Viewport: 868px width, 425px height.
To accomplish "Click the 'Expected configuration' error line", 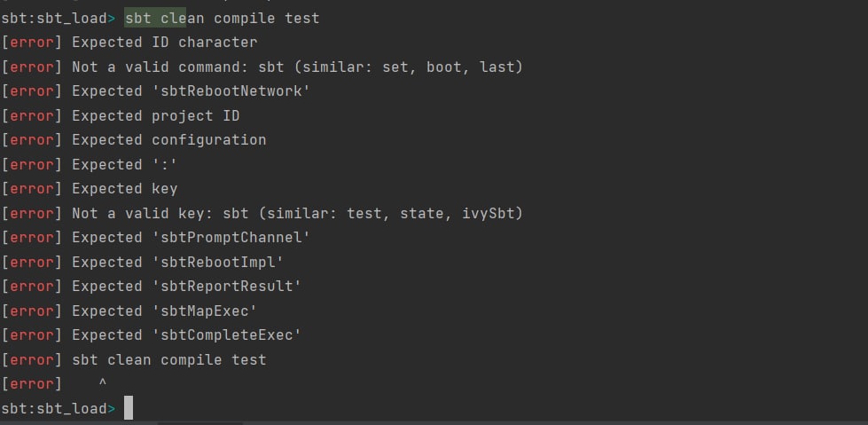I will tap(133, 140).
